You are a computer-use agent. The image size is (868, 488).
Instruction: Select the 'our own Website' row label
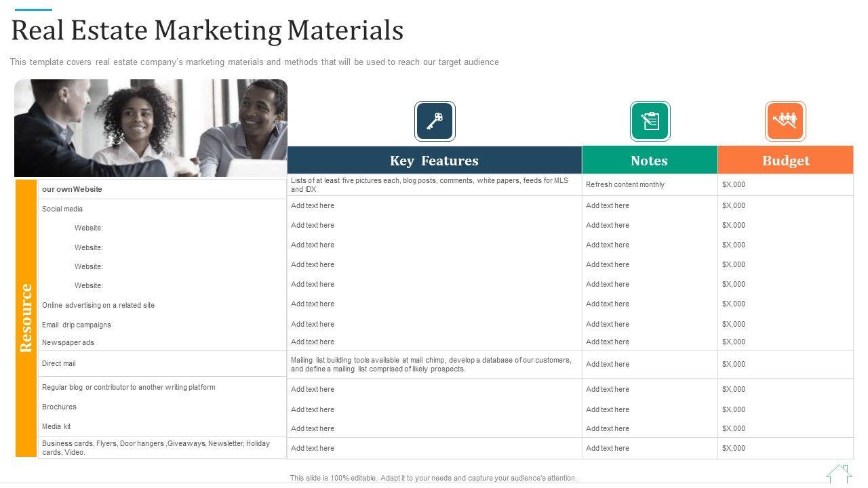point(72,189)
